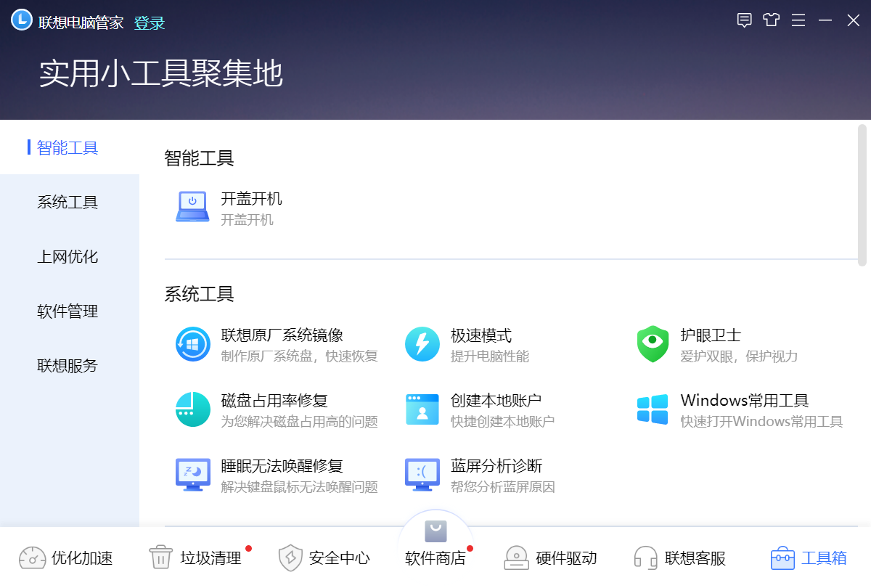Click the 蓝屏分析诊断 sad-face monitor icon
This screenshot has width=871, height=588.
422,475
